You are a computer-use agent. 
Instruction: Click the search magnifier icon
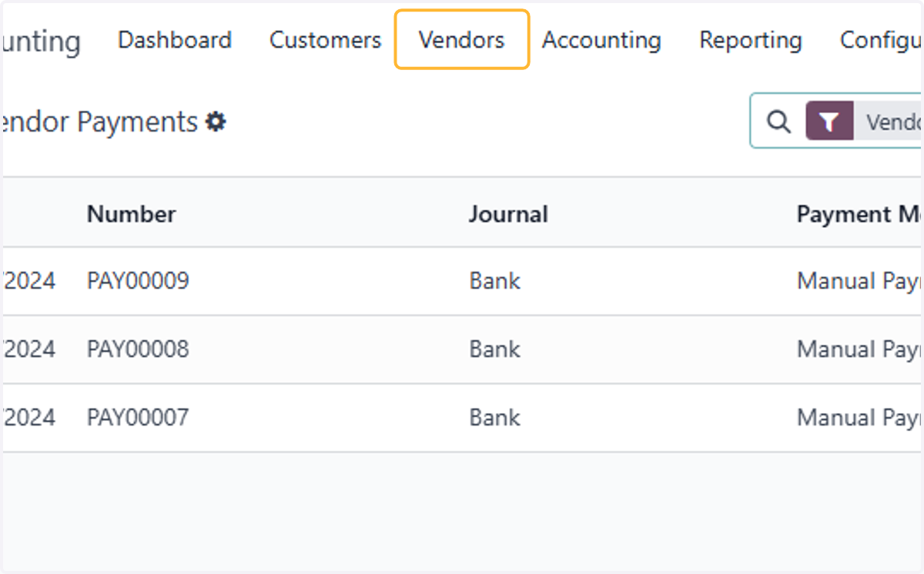pos(779,122)
